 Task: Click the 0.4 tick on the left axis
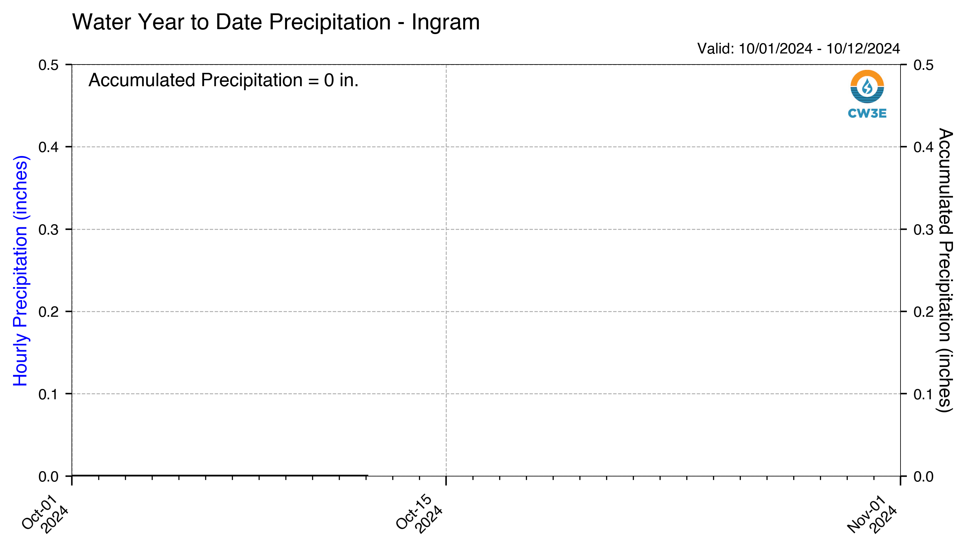tap(49, 147)
